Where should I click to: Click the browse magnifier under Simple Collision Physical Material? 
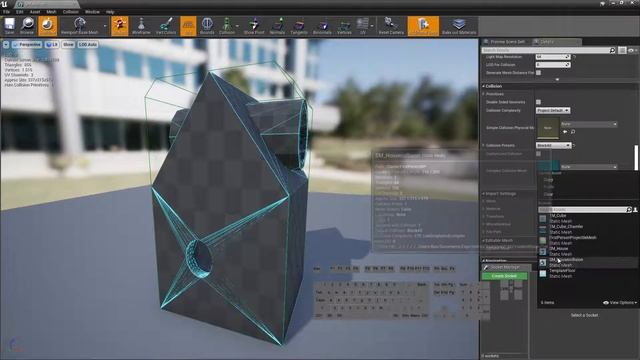573,132
